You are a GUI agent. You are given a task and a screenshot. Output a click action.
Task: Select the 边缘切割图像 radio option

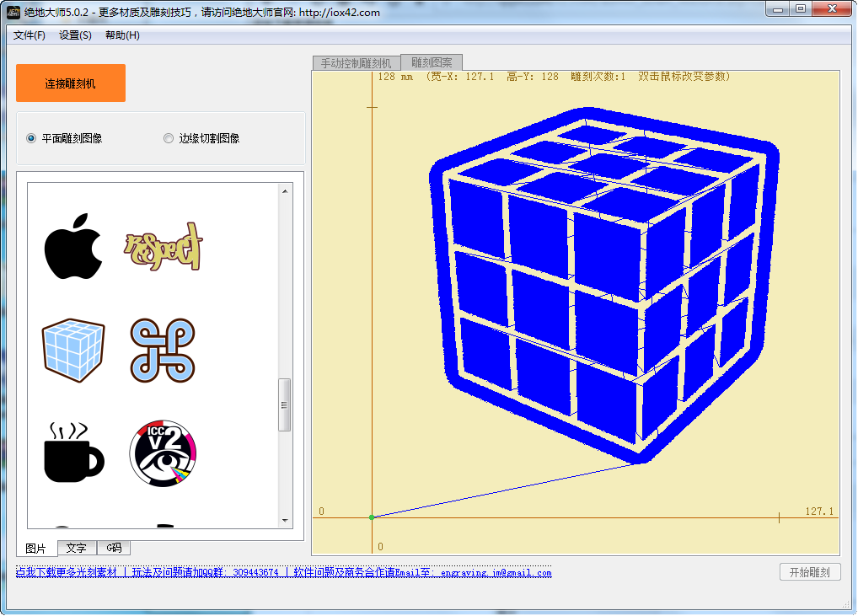(x=169, y=138)
